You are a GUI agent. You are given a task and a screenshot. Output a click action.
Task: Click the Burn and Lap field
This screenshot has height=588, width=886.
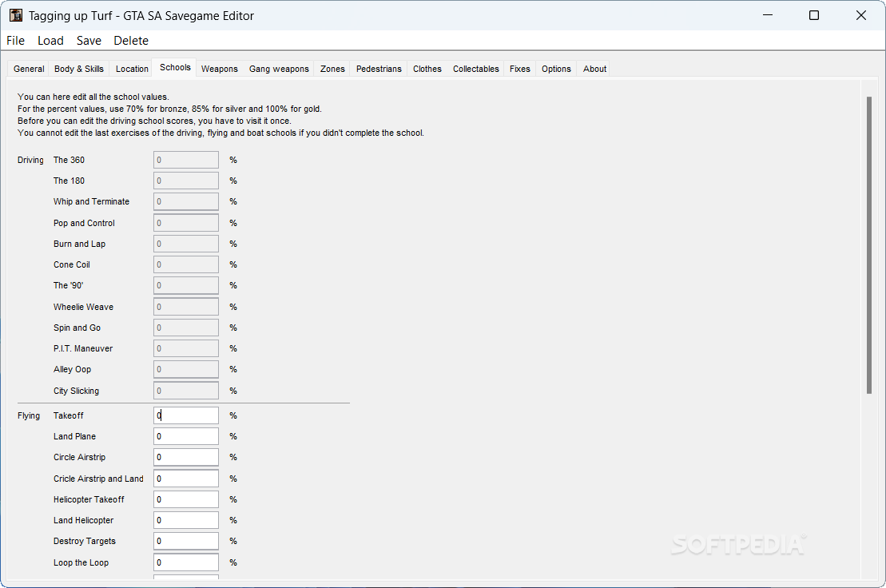tap(186, 244)
